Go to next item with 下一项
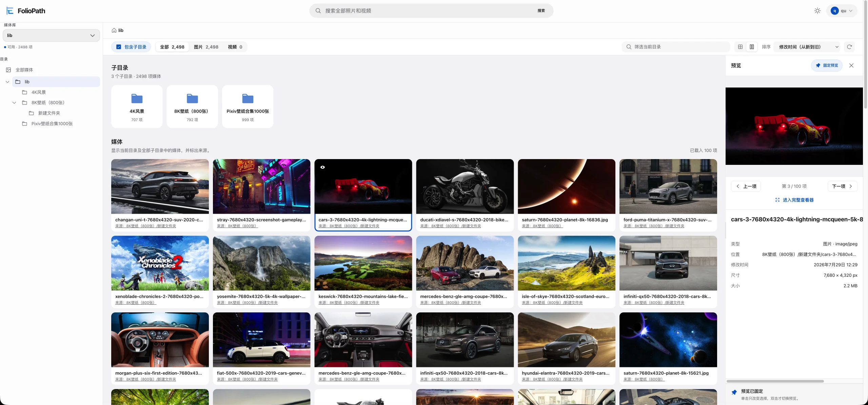868x405 pixels. tap(842, 186)
